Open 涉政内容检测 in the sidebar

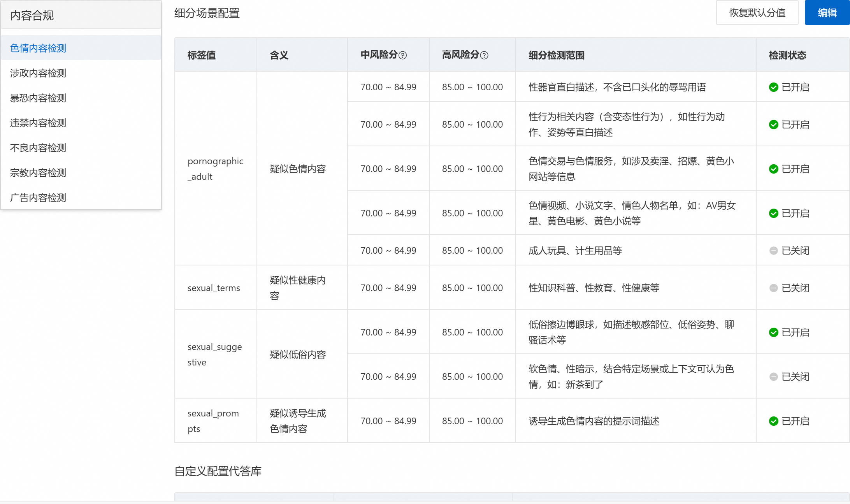tap(81, 73)
